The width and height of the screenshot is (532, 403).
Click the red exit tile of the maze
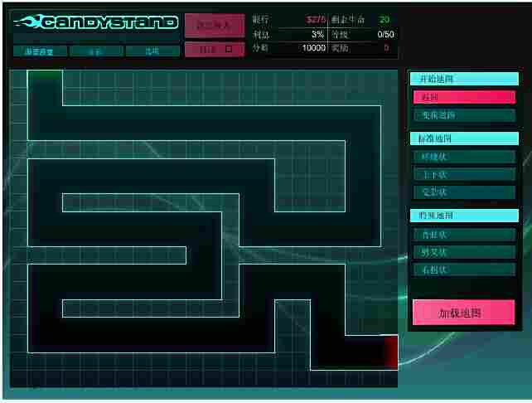[x=389, y=352]
